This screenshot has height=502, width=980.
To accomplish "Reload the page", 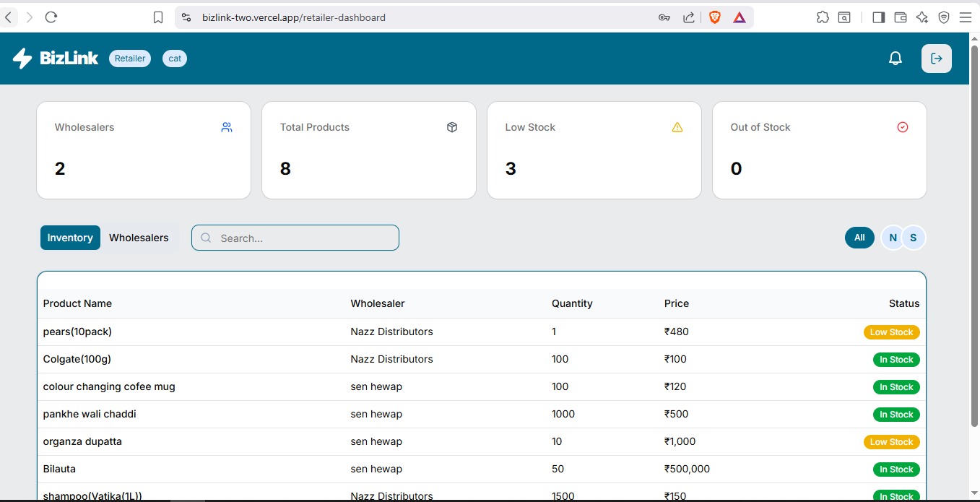I will (x=51, y=17).
